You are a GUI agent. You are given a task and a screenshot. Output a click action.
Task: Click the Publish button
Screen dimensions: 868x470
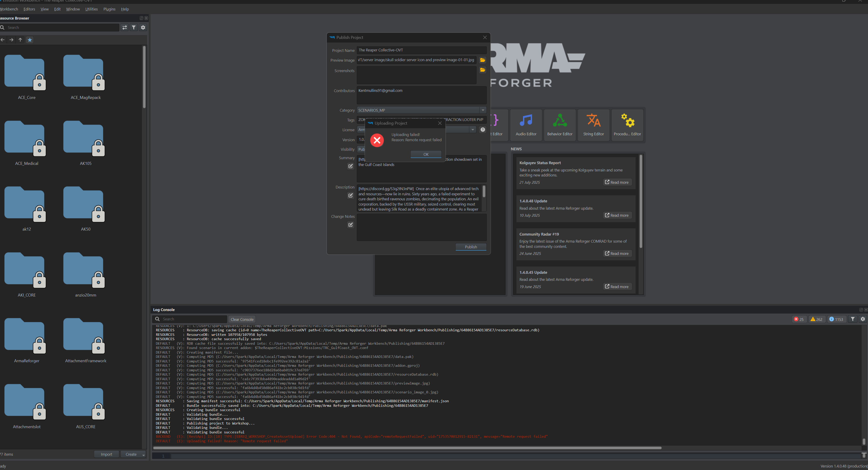471,247
